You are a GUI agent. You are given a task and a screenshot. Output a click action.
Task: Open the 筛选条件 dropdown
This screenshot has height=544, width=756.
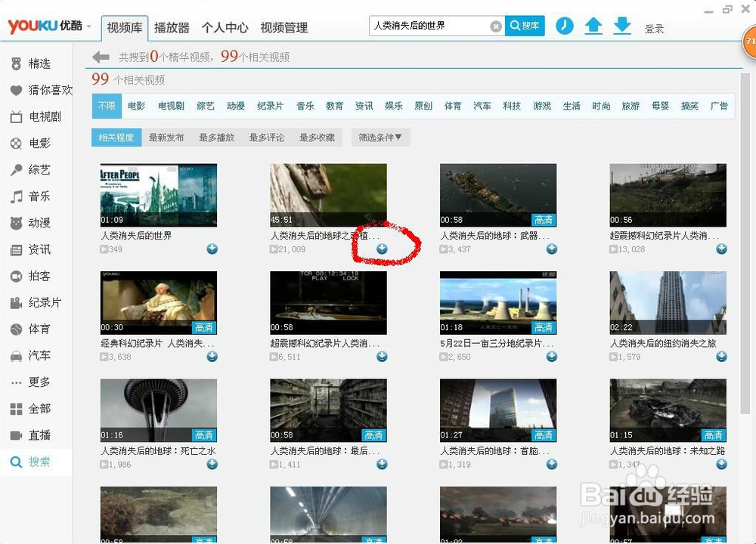pos(380,138)
